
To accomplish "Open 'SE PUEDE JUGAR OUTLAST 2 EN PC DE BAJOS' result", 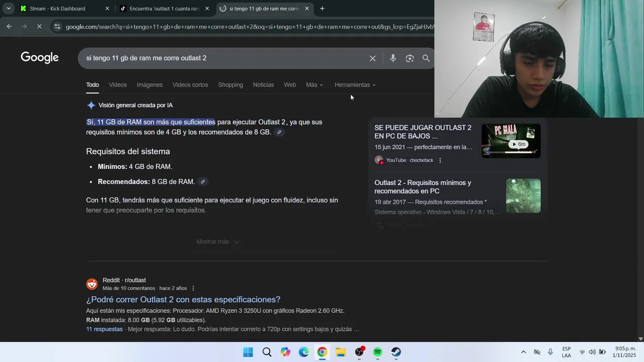I will click(423, 132).
